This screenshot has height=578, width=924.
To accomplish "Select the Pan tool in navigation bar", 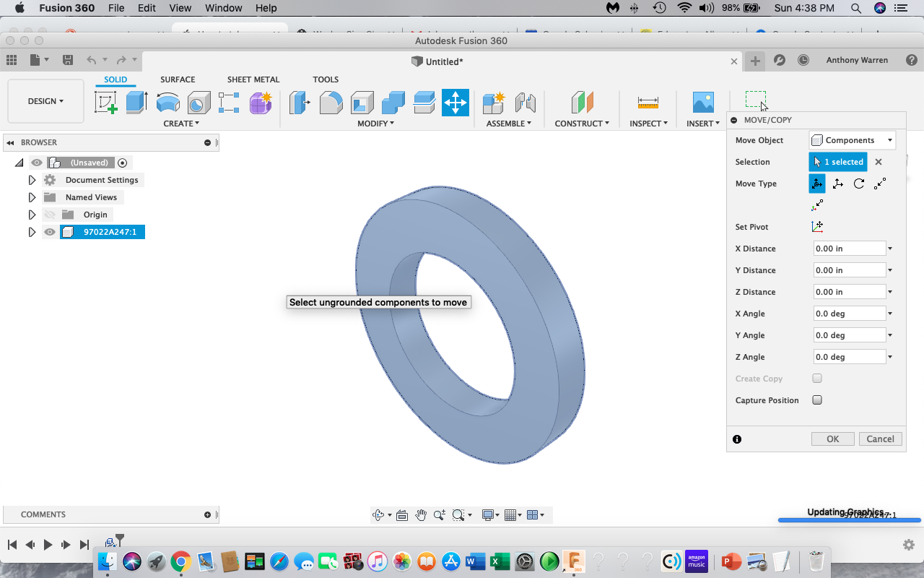I will pos(421,514).
